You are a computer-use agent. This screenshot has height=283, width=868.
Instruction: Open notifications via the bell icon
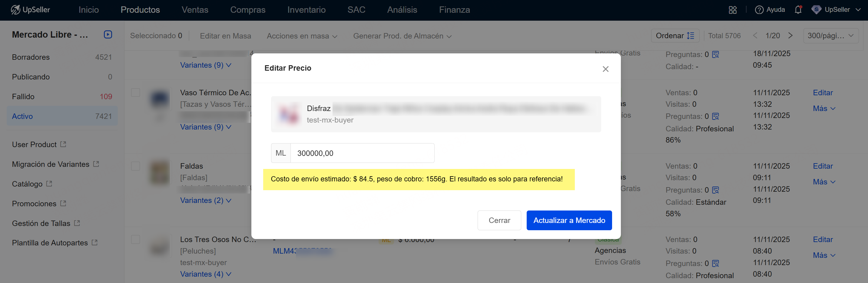click(797, 10)
